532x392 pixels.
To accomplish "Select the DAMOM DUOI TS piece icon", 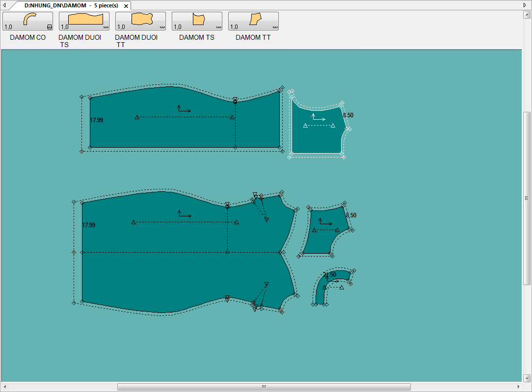I will 84,21.
